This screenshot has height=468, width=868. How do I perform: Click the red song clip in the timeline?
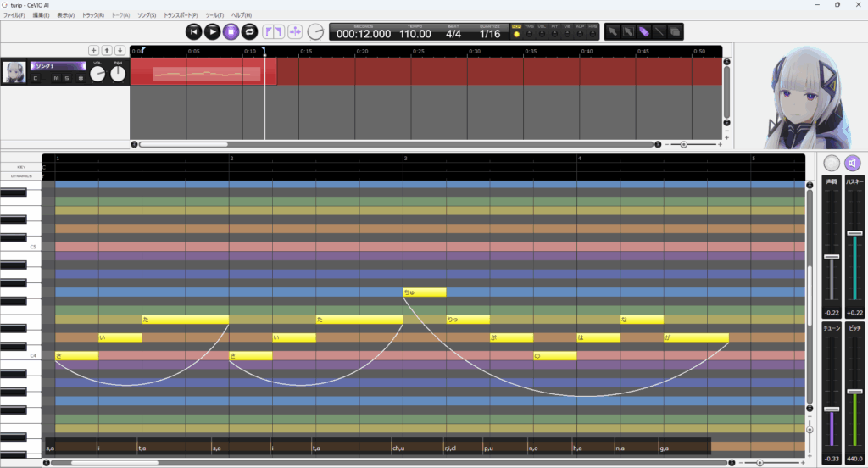point(203,72)
